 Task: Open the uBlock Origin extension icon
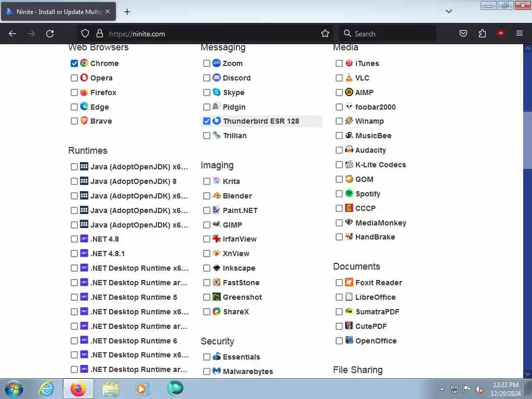[x=501, y=33]
